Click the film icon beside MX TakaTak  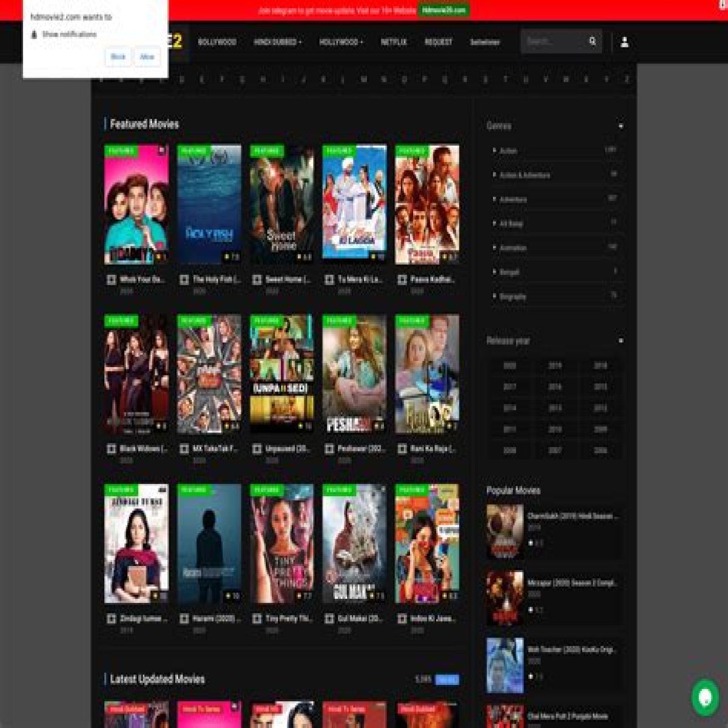click(184, 449)
